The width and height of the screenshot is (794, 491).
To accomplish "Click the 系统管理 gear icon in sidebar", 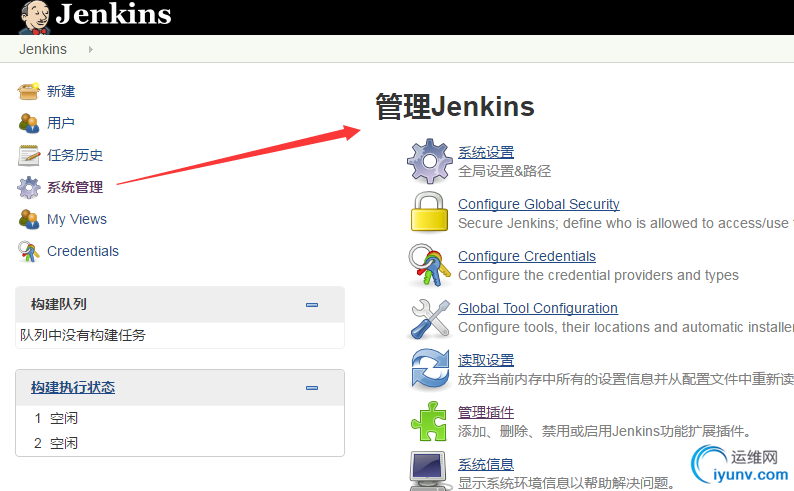I will pyautogui.click(x=28, y=187).
